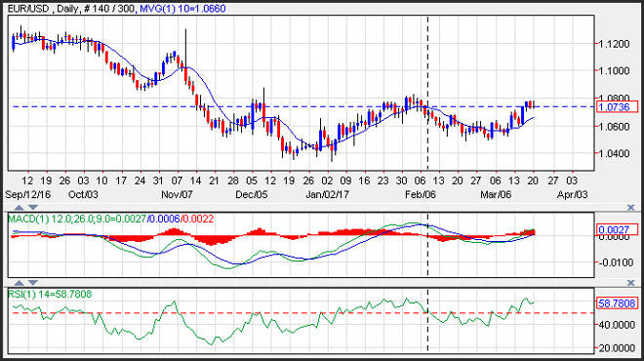
Task: Close the MACD indicator panel
Action: coord(631,208)
